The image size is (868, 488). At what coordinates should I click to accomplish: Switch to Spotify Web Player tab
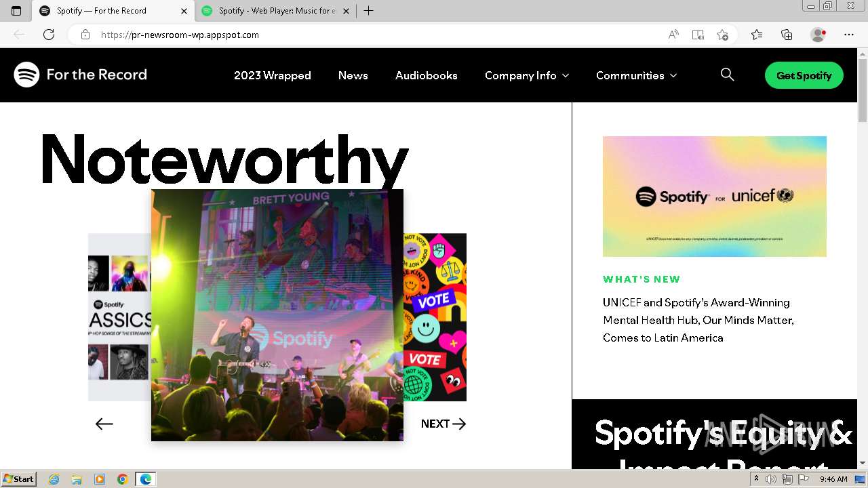point(276,11)
